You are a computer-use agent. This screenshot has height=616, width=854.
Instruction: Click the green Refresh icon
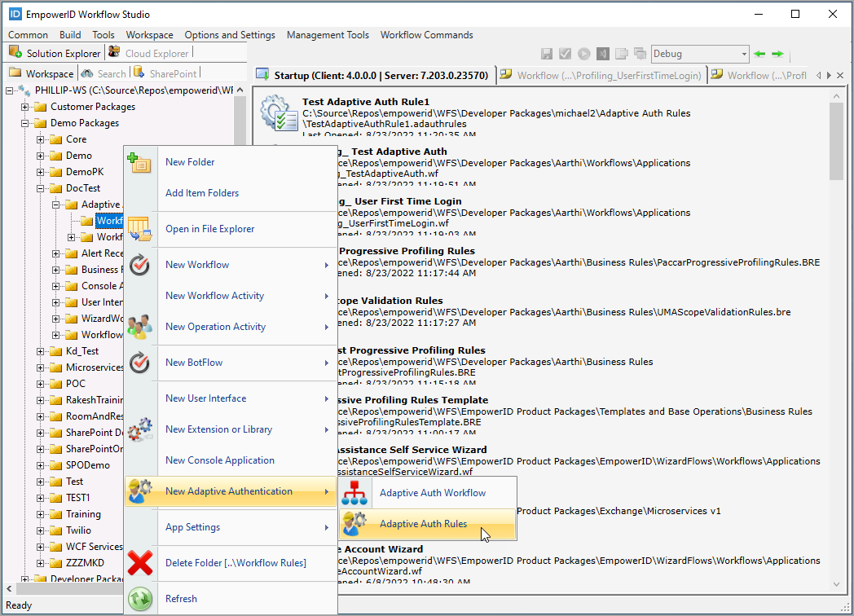[140, 598]
